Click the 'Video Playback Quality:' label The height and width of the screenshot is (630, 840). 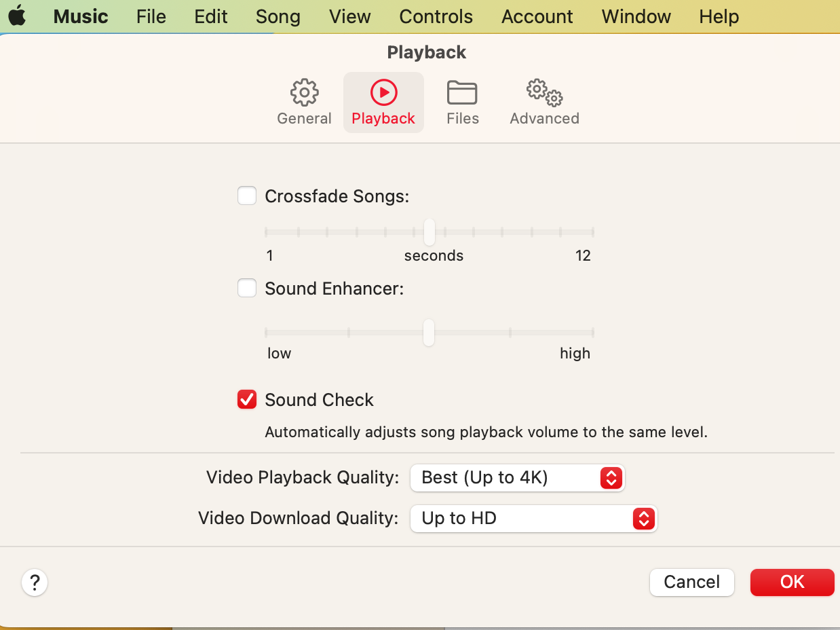tap(303, 478)
